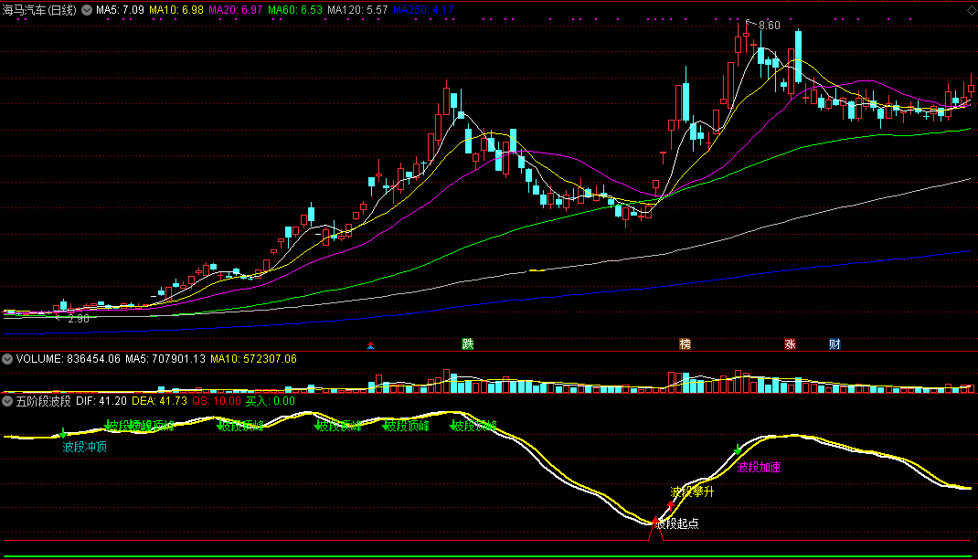
Task: Click the 波段冲顶 signal label
Action: tap(85, 447)
